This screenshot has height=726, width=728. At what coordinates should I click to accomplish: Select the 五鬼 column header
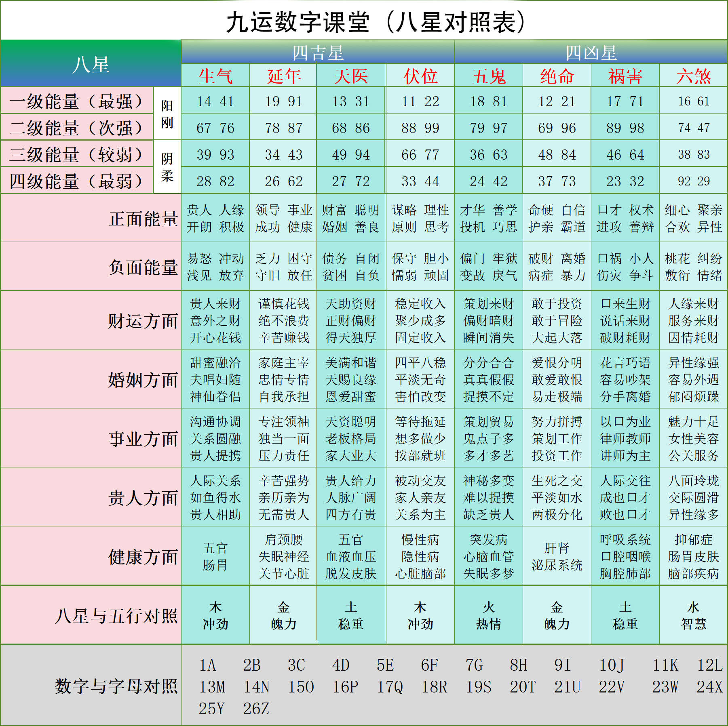click(489, 76)
